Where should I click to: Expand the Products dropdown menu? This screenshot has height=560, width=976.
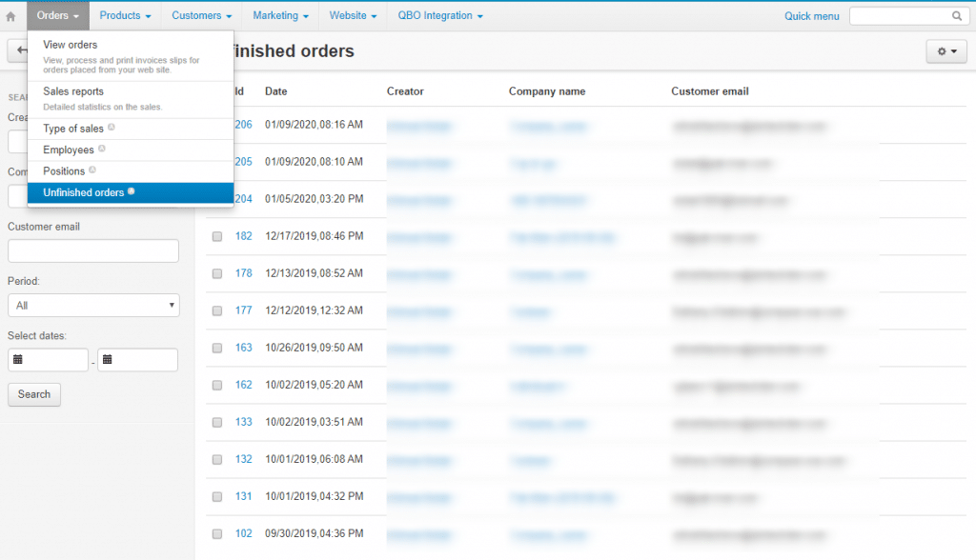tap(125, 16)
